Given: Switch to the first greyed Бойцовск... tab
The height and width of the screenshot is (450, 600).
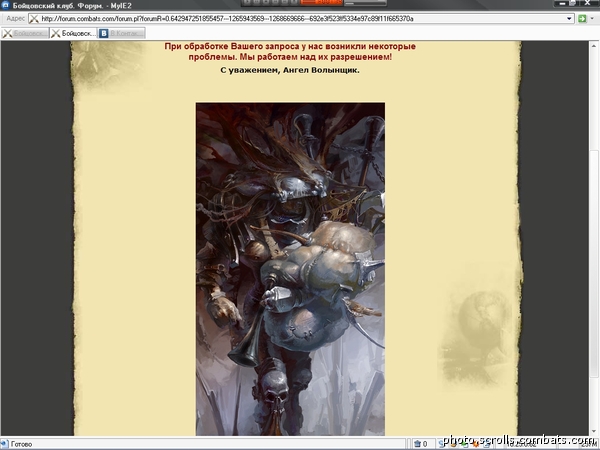Looking at the screenshot, I should 25,33.
